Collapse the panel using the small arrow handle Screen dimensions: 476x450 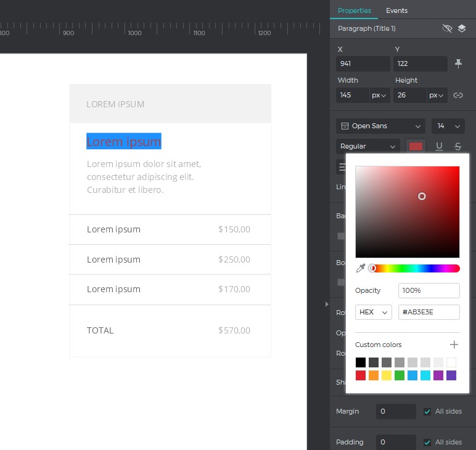tap(327, 304)
